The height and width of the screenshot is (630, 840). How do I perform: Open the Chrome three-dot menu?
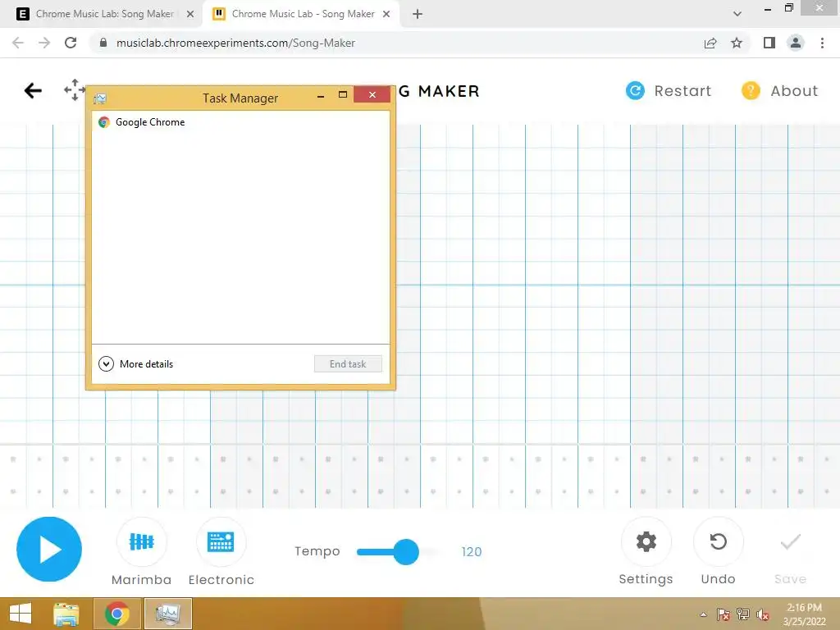click(822, 43)
